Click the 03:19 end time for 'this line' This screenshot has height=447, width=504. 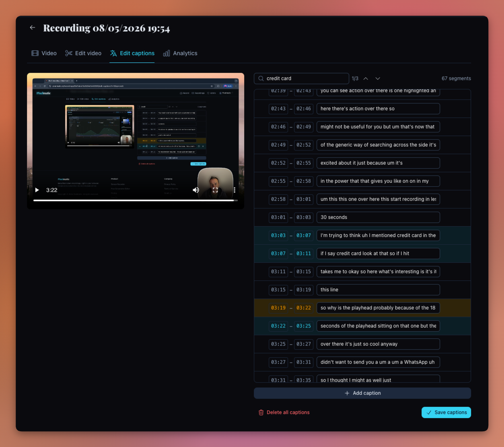point(304,290)
